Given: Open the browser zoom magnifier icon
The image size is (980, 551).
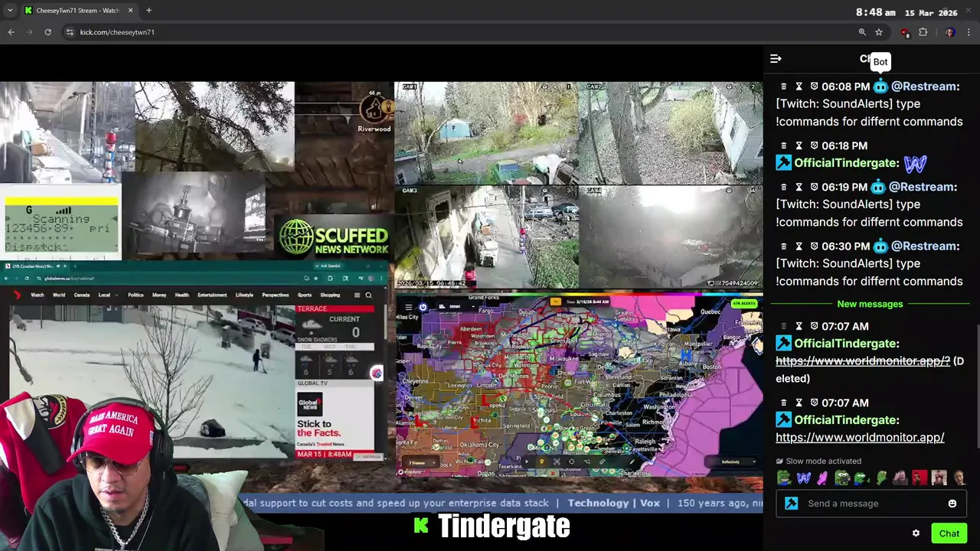Looking at the screenshot, I should [x=862, y=32].
